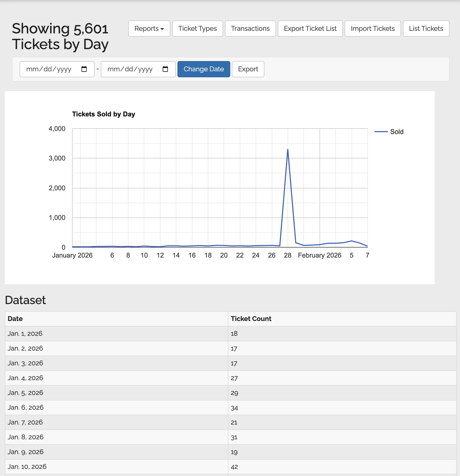Select the Jan. 4, 2026 date cell
Screen dimensions: 460x476
(116, 378)
